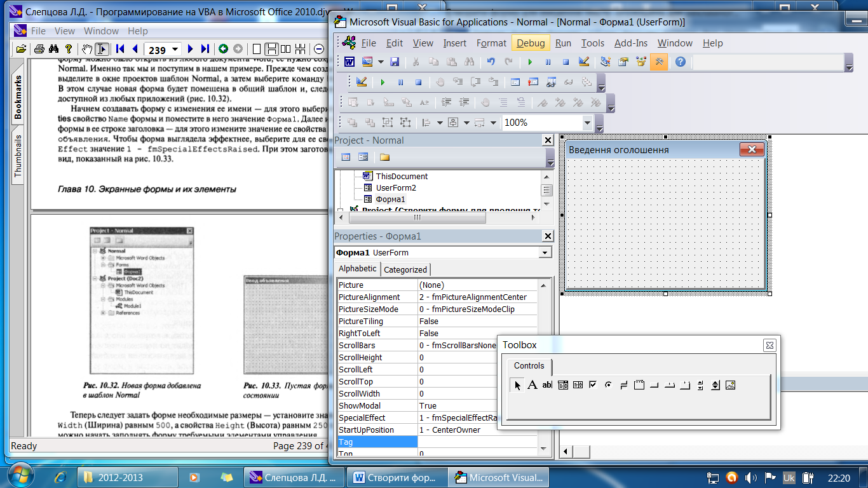
Task: Activate text select tool in DjVu viewer
Action: [x=102, y=49]
